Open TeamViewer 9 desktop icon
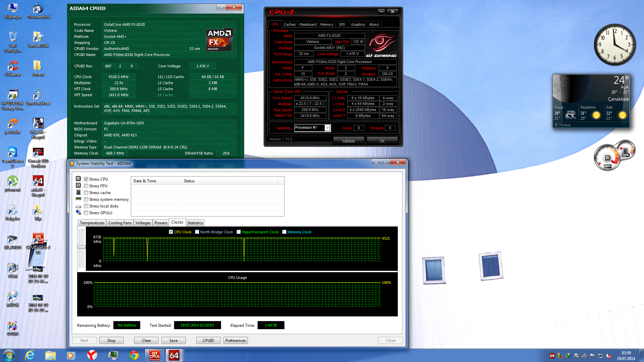This screenshot has width=644, height=362. (13, 157)
